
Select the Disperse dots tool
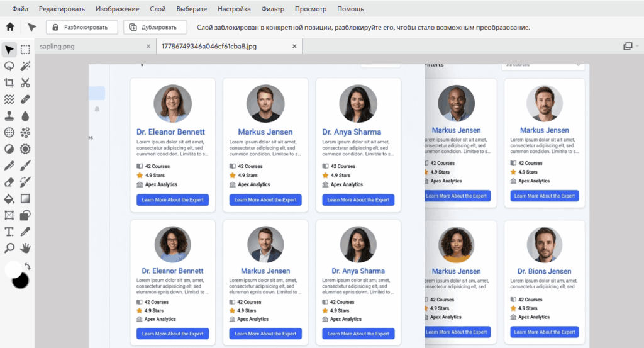pos(25,132)
